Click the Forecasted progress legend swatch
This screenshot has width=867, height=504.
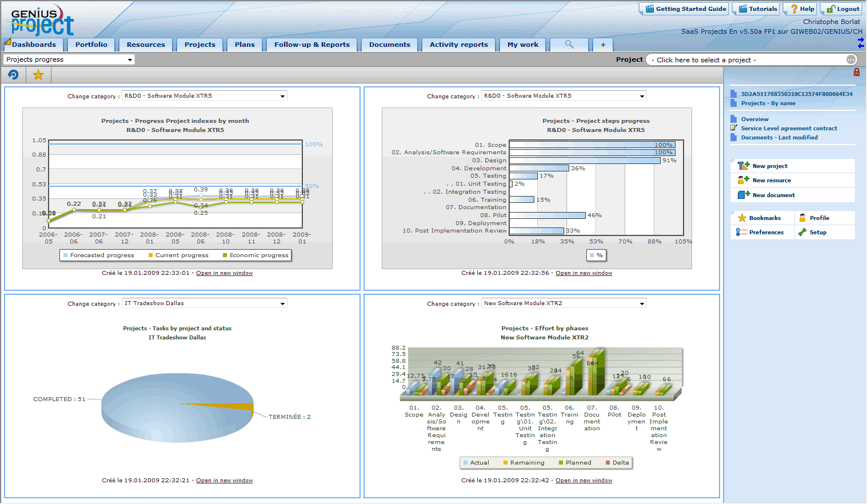pos(66,255)
